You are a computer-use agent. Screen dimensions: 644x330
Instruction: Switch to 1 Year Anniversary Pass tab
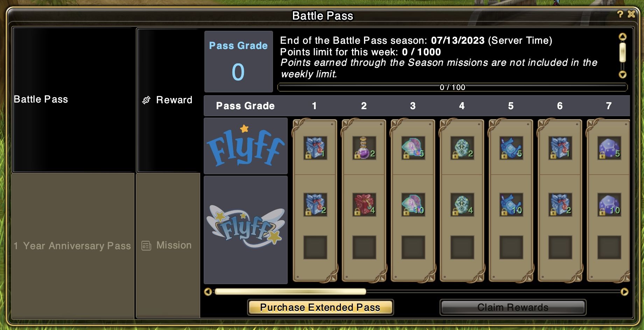click(73, 246)
